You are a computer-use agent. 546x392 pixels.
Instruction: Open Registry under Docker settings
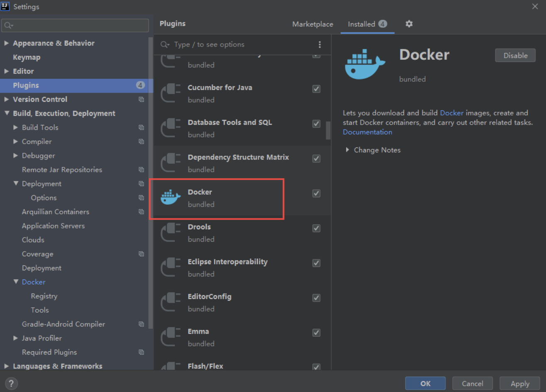tap(44, 296)
